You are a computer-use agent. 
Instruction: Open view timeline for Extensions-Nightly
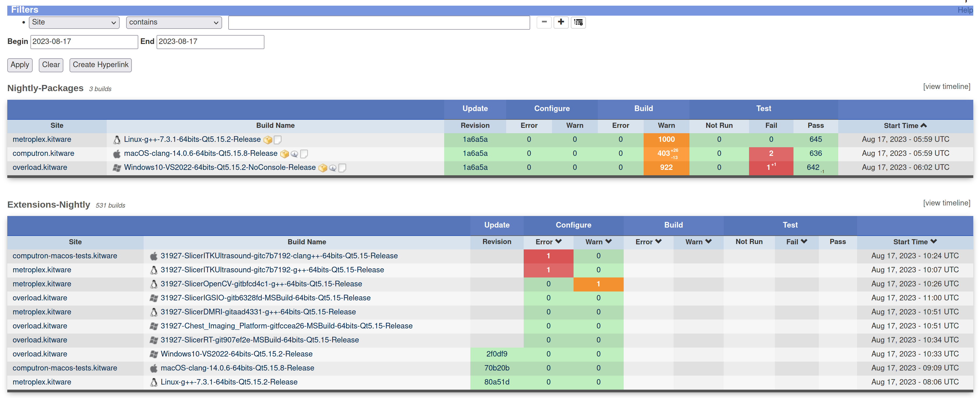click(x=947, y=203)
